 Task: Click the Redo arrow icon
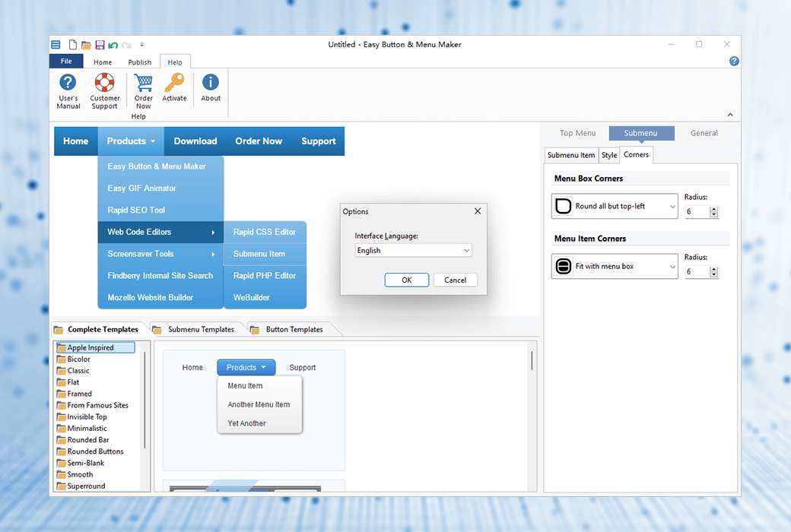(x=126, y=45)
